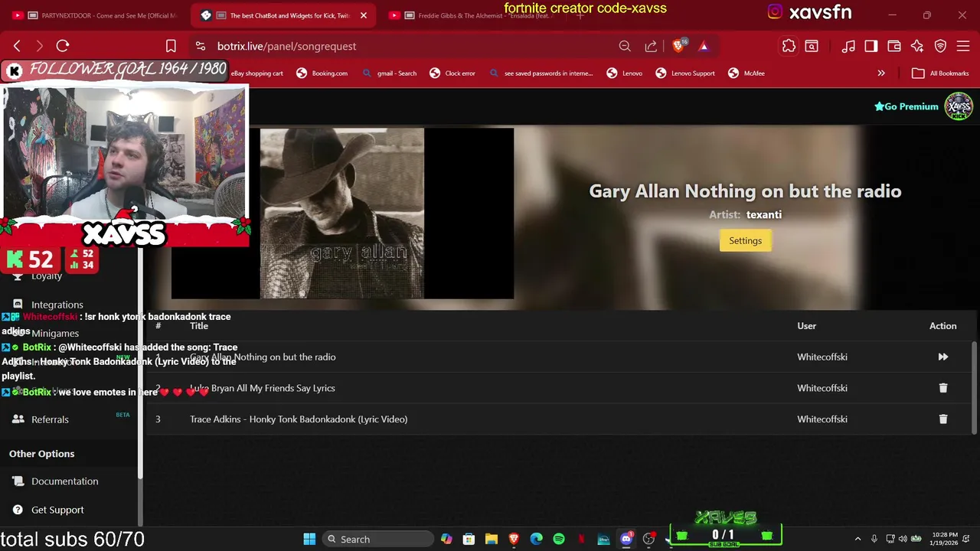Image resolution: width=980 pixels, height=551 pixels.
Task: Open Leo AI sparkle icon
Action: (917, 46)
